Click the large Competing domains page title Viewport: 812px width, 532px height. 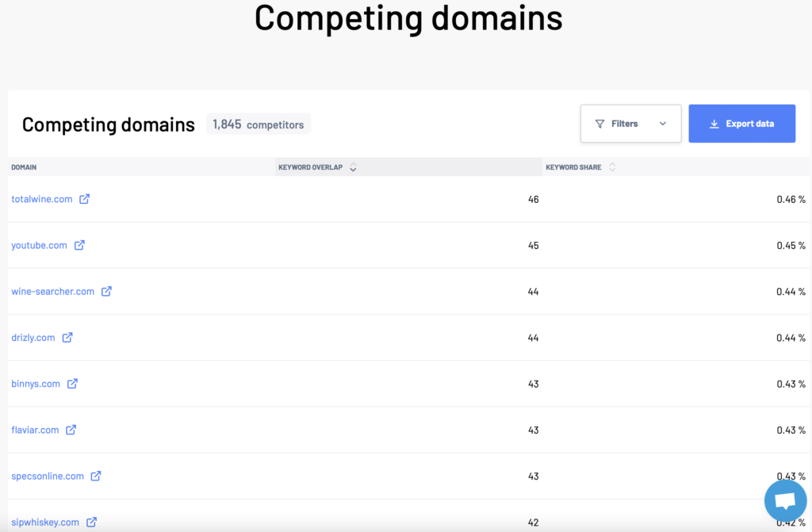[408, 19]
